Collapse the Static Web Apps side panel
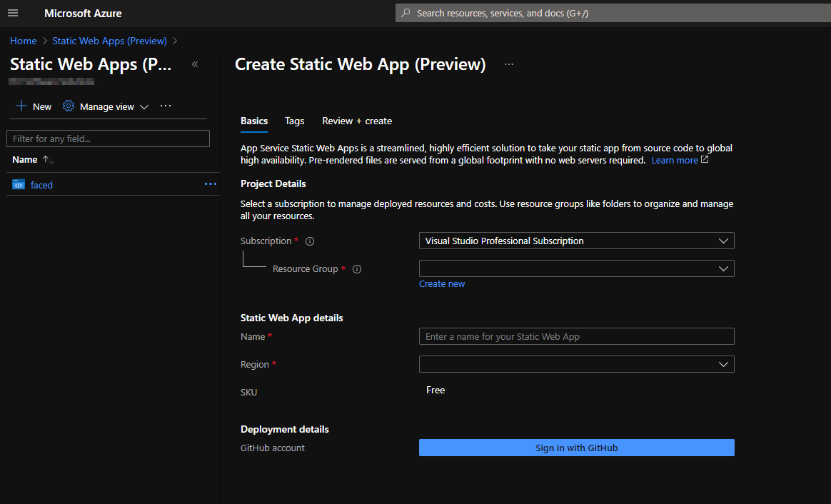The image size is (831, 504). [x=195, y=64]
